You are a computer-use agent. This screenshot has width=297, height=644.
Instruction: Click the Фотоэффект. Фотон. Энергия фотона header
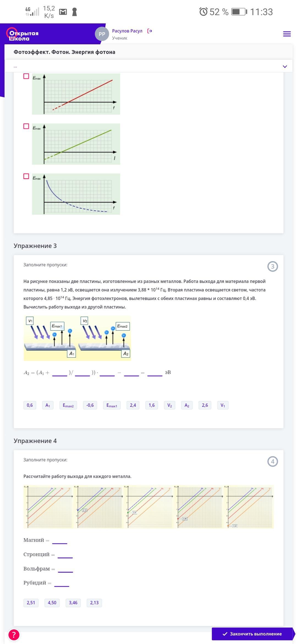coord(64,52)
